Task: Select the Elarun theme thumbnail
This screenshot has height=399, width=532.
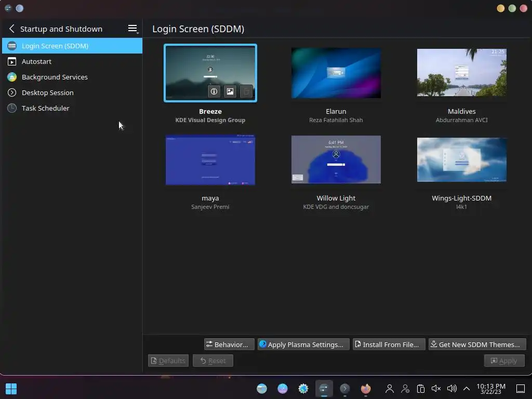Action: tap(336, 73)
